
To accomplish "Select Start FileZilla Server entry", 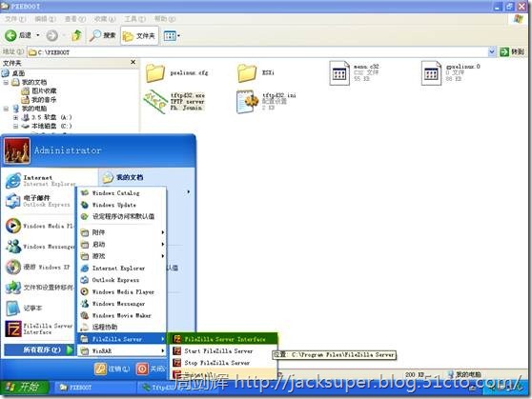I will click(x=222, y=350).
